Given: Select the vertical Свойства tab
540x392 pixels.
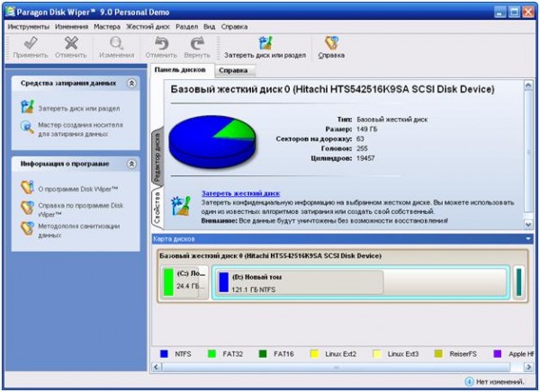Looking at the screenshot, I should (157, 208).
